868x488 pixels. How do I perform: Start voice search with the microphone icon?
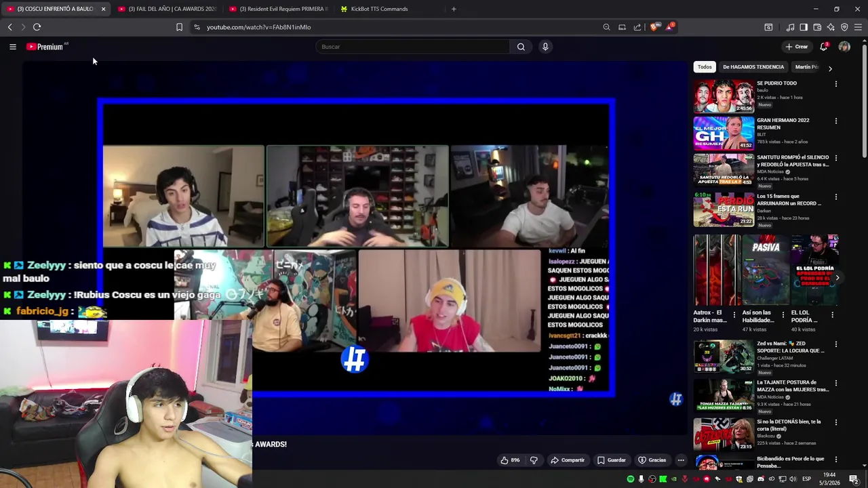coord(545,47)
